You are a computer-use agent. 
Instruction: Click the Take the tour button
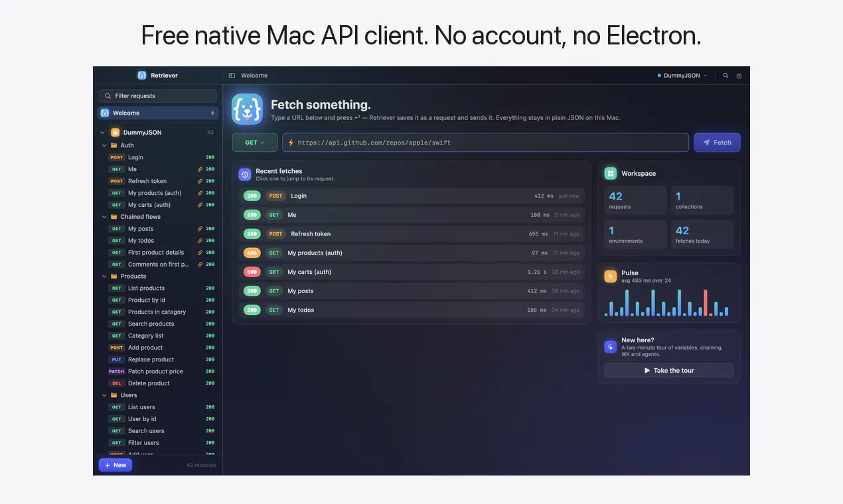click(669, 371)
